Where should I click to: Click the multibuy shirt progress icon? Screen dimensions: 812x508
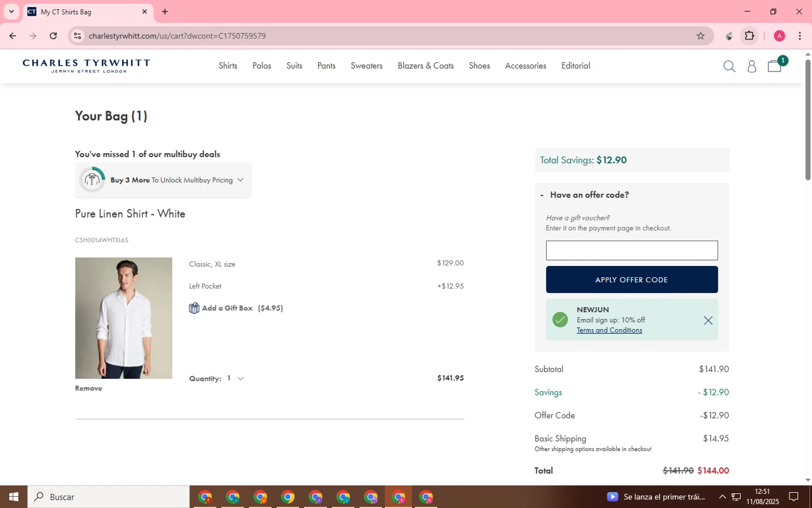93,180
